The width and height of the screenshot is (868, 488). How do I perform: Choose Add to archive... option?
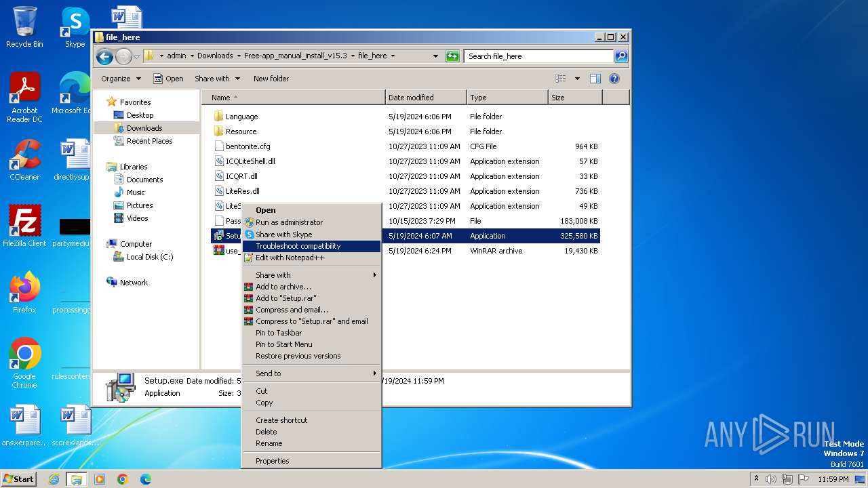[311, 287]
